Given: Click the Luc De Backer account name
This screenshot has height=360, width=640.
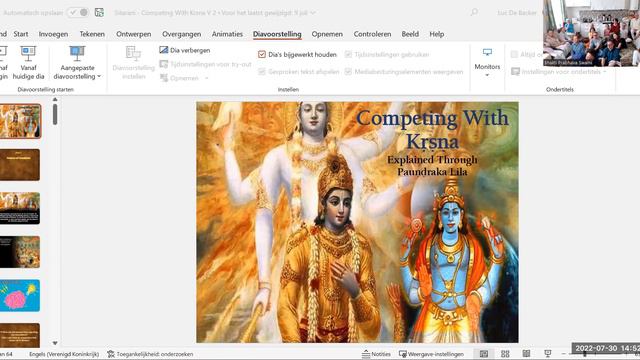Looking at the screenshot, I should pyautogui.click(x=517, y=13).
